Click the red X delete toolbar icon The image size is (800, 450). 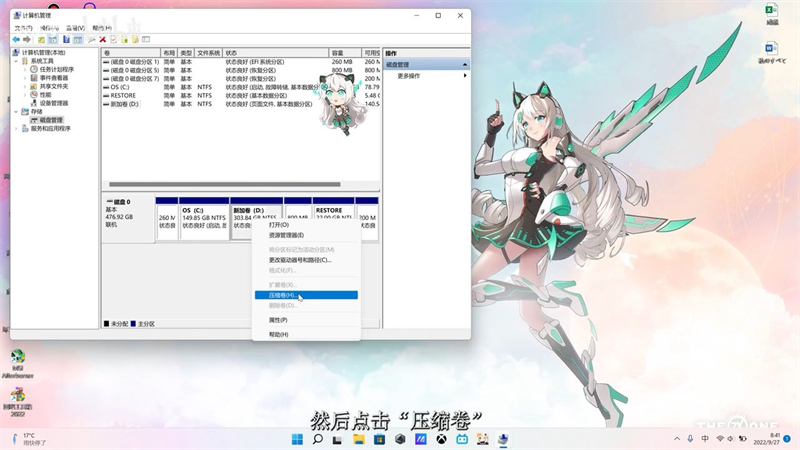(x=103, y=39)
